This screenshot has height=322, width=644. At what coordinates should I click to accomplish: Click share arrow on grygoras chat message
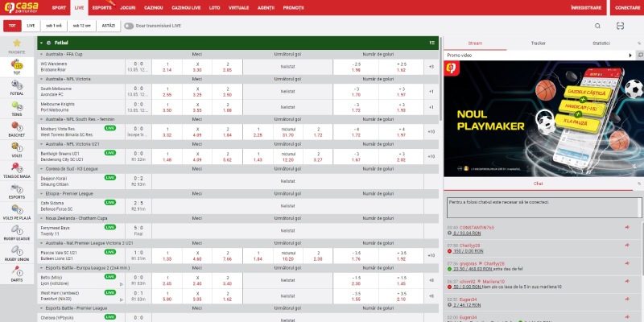point(627,263)
